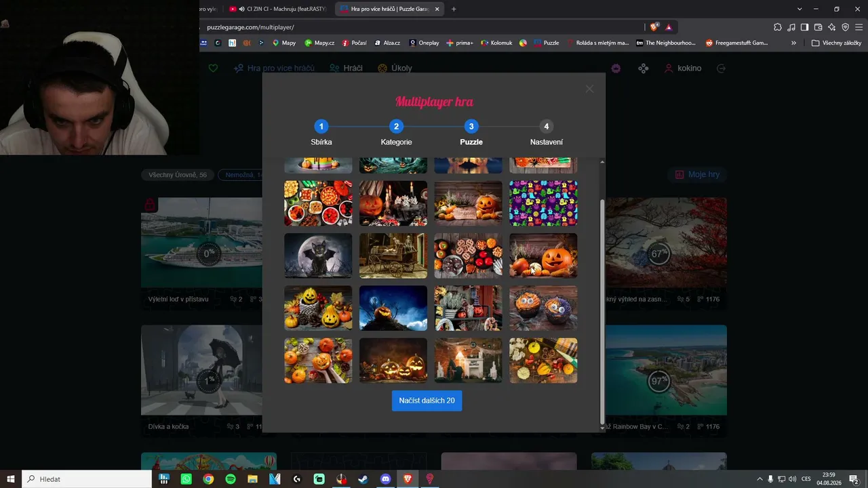Open Hra pro více hráčů page
The image size is (868, 488).
[274, 68]
